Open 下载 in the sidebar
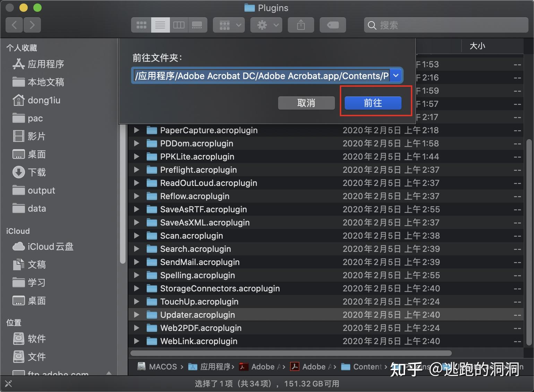The image size is (534, 392). tap(29, 172)
